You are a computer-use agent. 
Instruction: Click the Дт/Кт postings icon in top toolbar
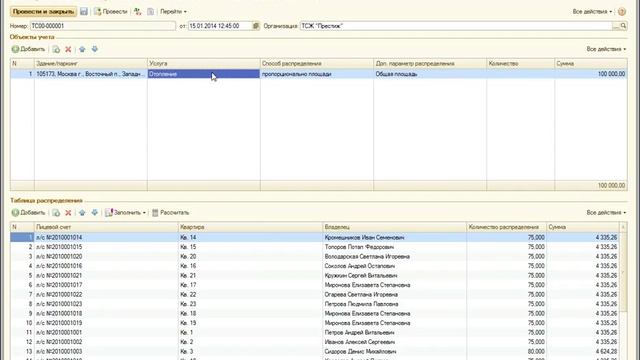[138, 11]
